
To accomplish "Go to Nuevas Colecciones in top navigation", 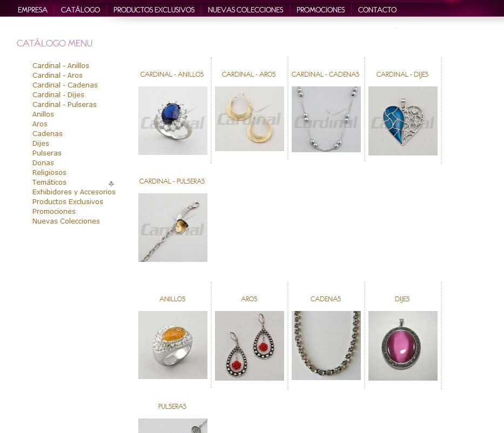I will 245,10.
